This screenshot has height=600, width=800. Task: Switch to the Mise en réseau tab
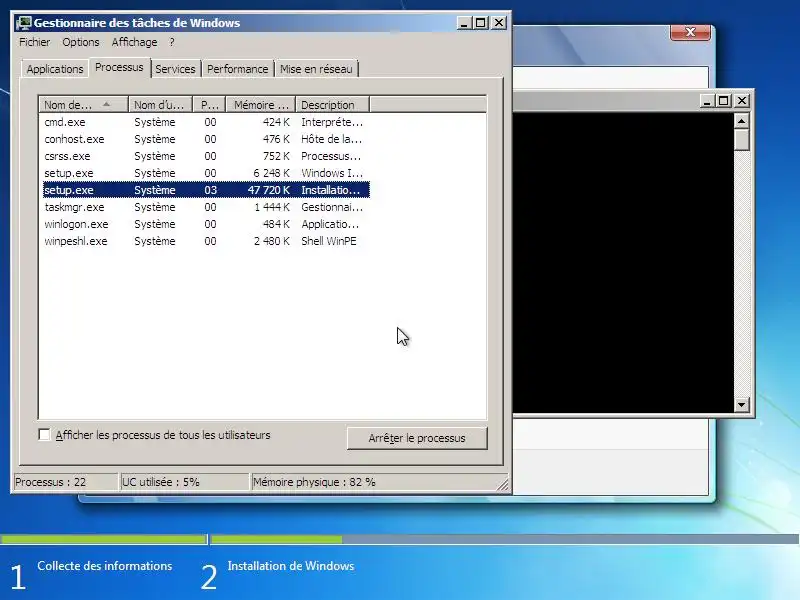pyautogui.click(x=316, y=69)
